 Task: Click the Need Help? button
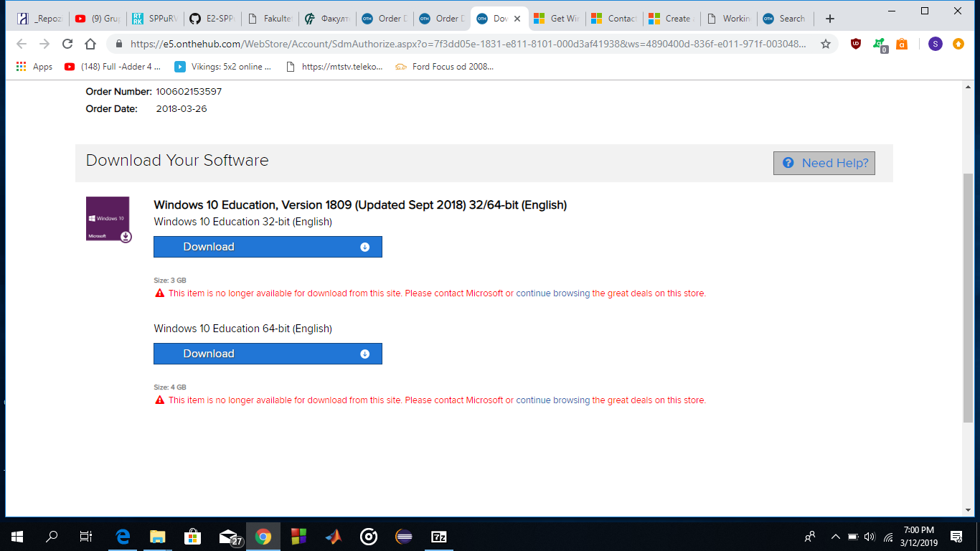824,163
